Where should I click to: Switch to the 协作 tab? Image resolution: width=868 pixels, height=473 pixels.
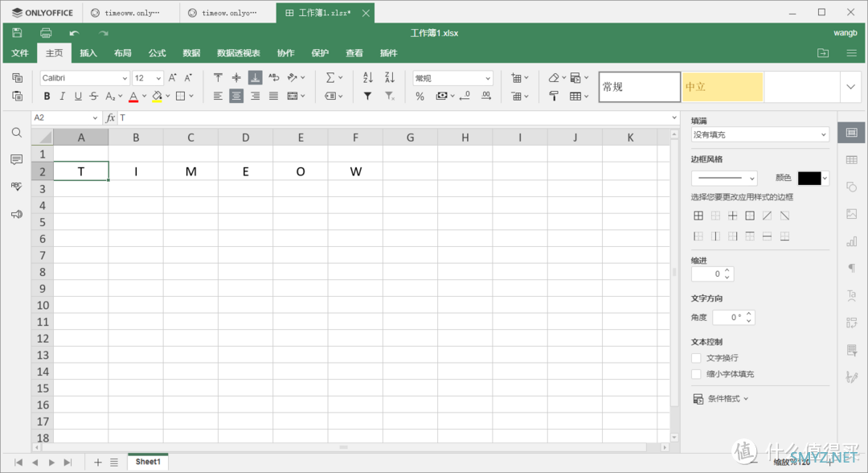tap(285, 53)
